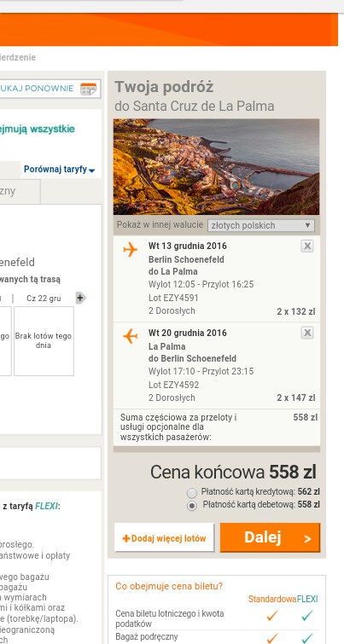Click the Santa Cruz de La Palma photo
This screenshot has height=644, width=344.
click(x=217, y=166)
